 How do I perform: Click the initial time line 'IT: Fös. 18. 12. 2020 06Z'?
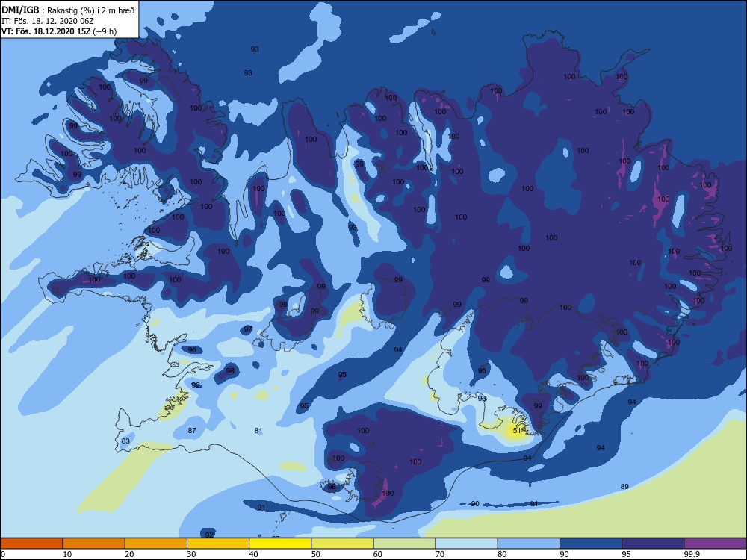(x=48, y=21)
